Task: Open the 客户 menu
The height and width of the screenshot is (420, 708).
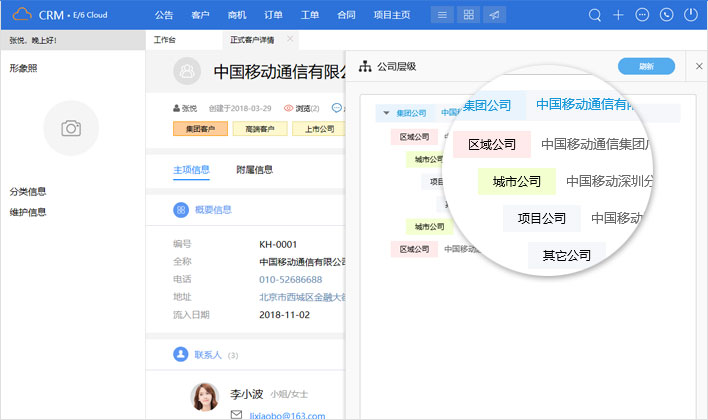Action: (200, 15)
